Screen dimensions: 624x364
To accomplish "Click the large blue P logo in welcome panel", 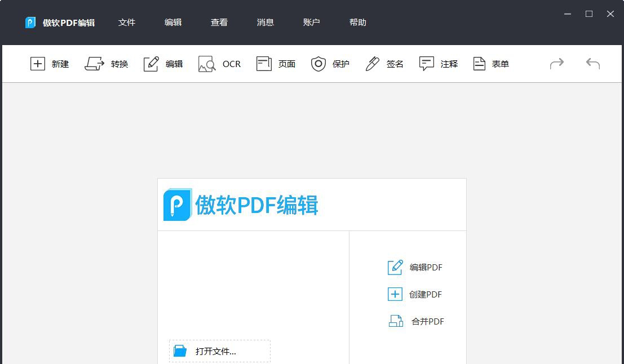I will pyautogui.click(x=178, y=205).
